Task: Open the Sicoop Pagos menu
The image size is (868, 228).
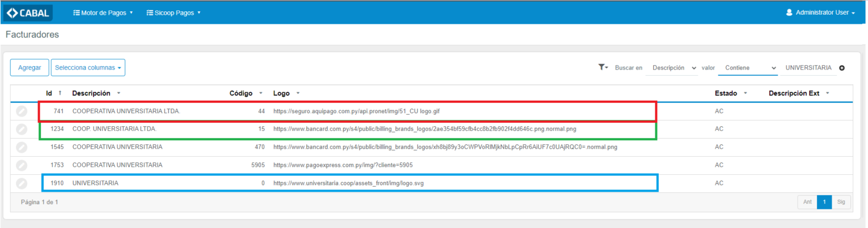Action: [x=173, y=12]
